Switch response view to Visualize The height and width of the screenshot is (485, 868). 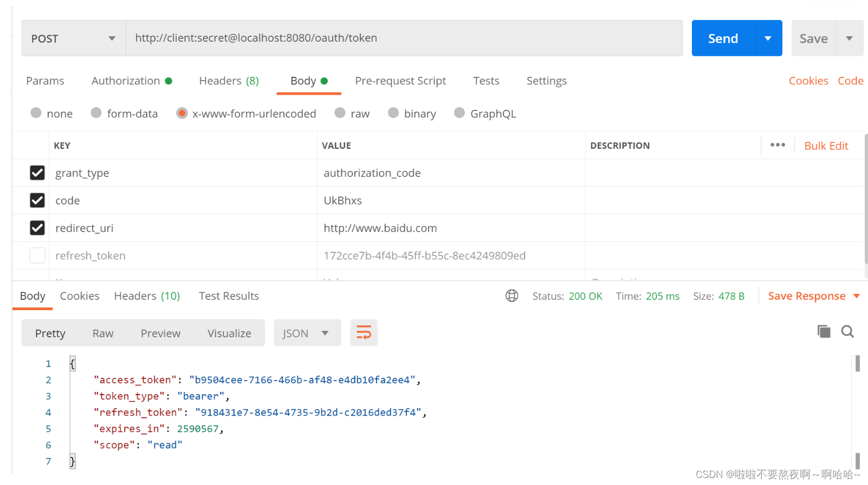coord(229,333)
